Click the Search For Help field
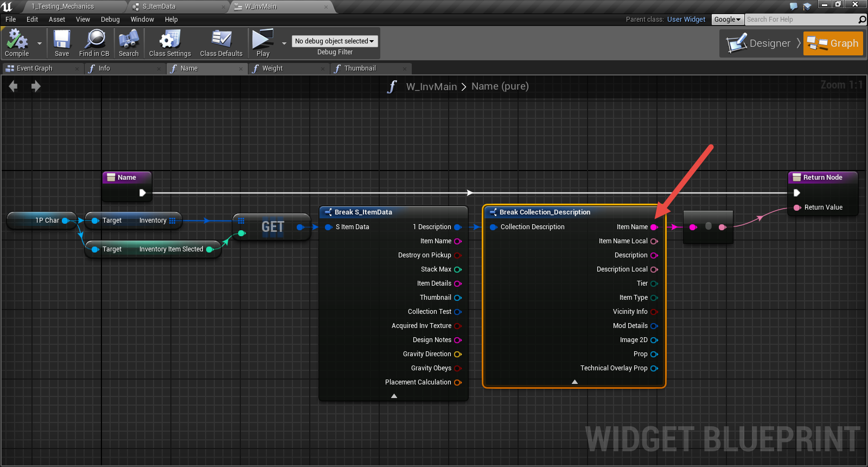868x467 pixels. tap(802, 19)
